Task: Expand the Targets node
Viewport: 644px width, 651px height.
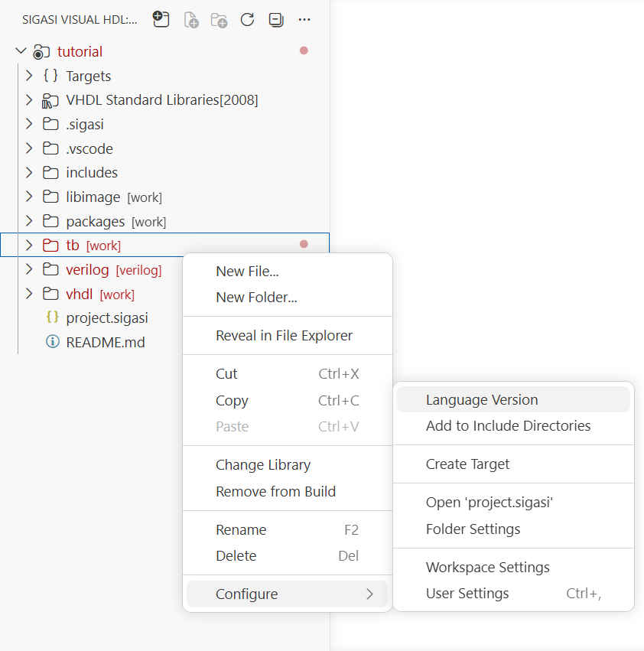Action: 29,76
